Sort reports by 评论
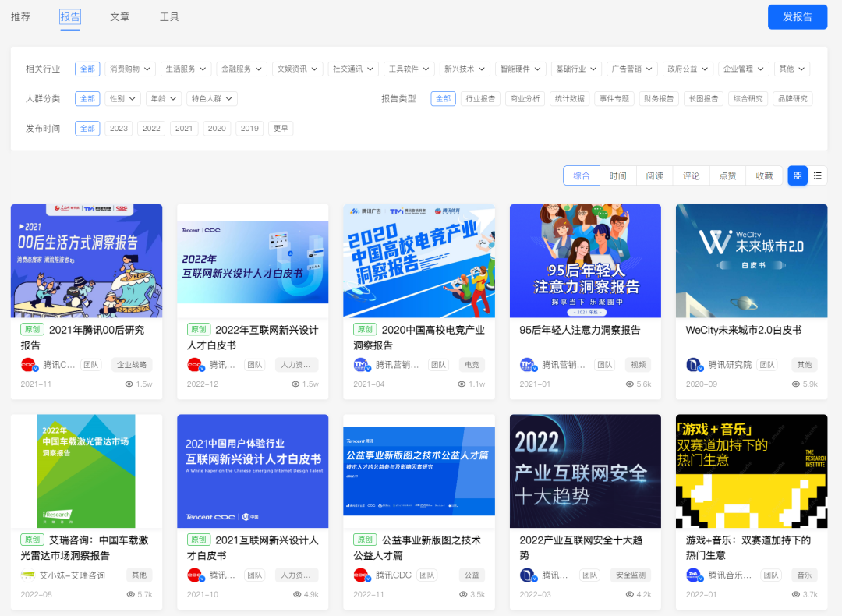The image size is (842, 616). pyautogui.click(x=691, y=175)
